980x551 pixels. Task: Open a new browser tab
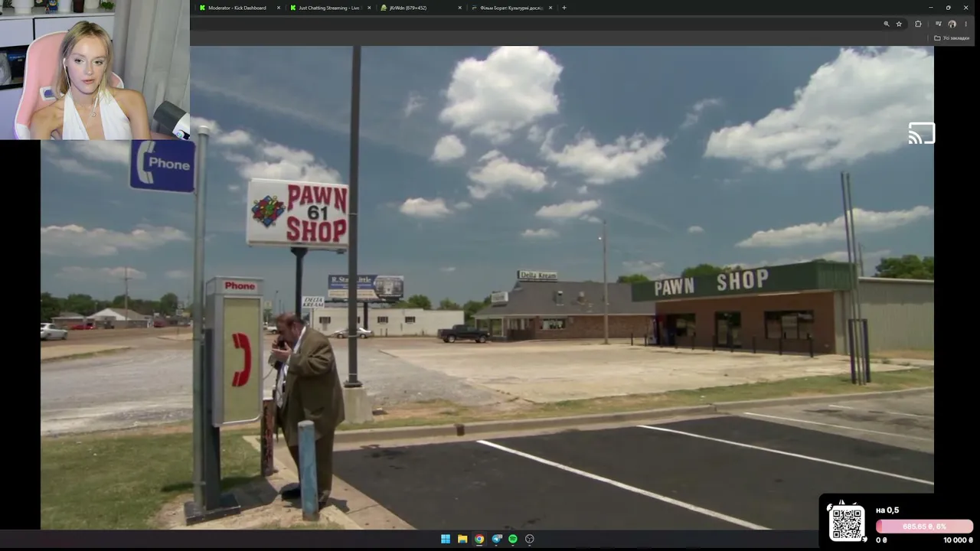(x=564, y=8)
